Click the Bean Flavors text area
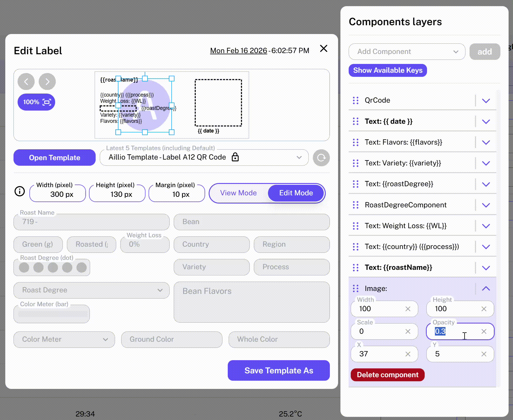The image size is (513, 420). click(252, 302)
